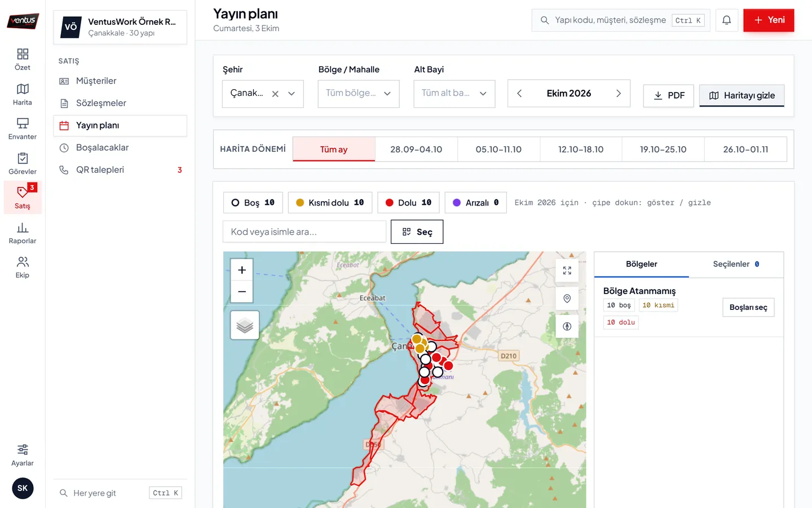The height and width of the screenshot is (508, 812).
Task: Expand the Şehir dropdown
Action: (292, 94)
